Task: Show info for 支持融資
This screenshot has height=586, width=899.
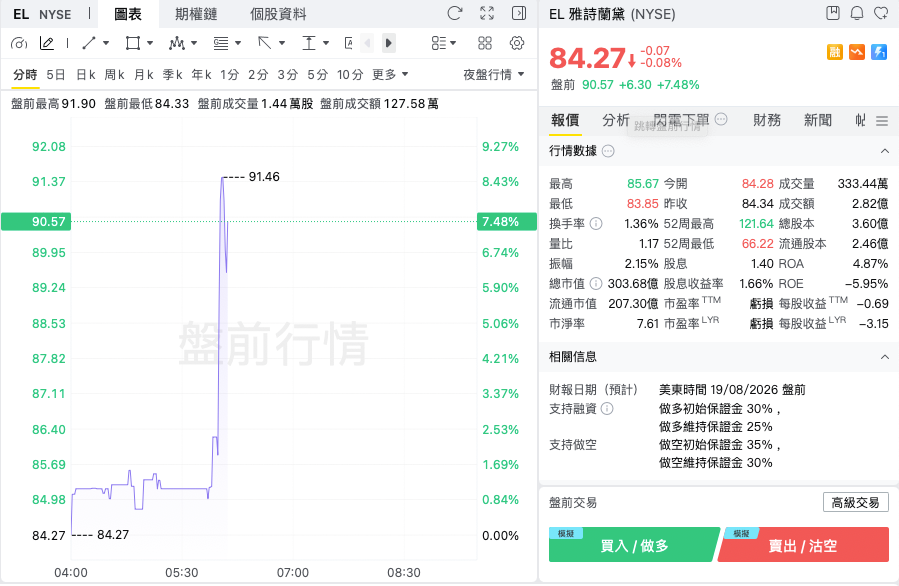Action: [x=607, y=408]
